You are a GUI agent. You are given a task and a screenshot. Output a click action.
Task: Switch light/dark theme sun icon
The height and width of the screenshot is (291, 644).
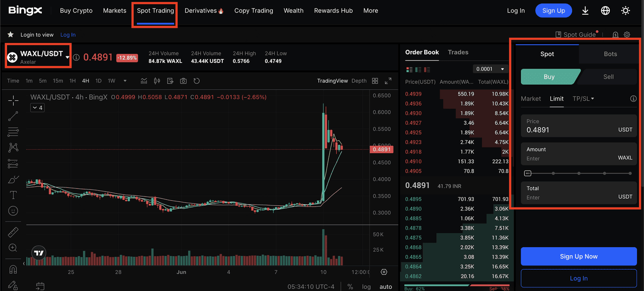pyautogui.click(x=625, y=11)
